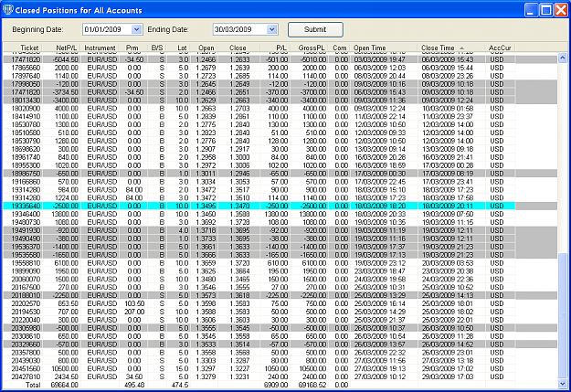Click NetP/L value 10500.00
The width and height of the screenshot is (571, 392).
pos(65,368)
